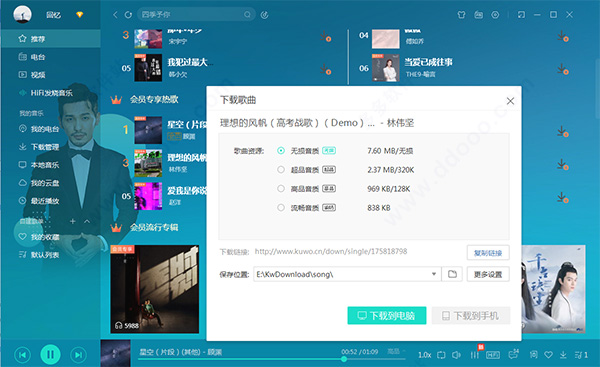600x367 pixels.
Task: Go back with the back arrow
Action: coord(115,15)
